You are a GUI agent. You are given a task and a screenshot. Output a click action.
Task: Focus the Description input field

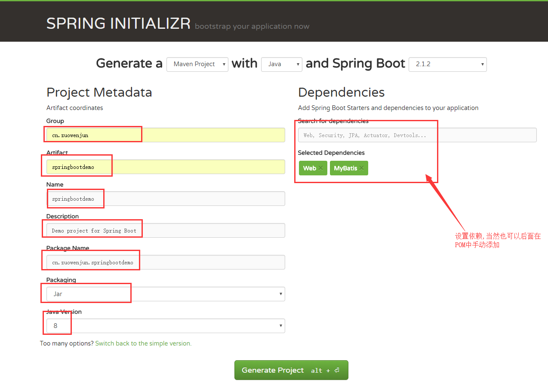[166, 230]
